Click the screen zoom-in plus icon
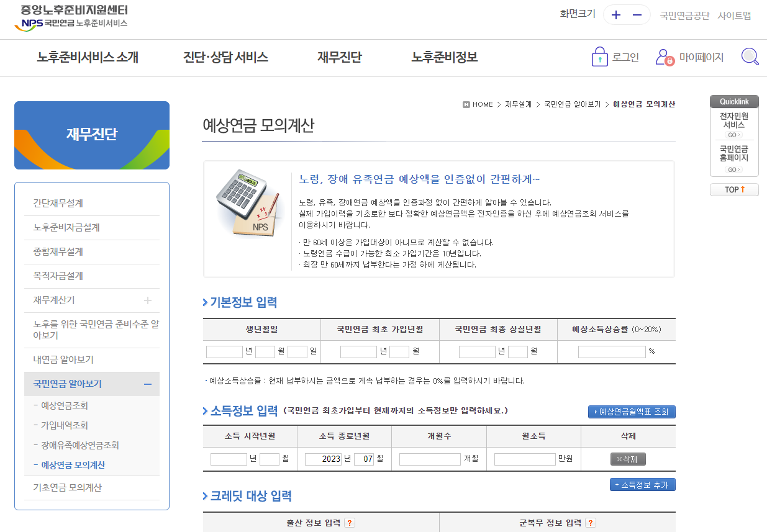 [615, 14]
